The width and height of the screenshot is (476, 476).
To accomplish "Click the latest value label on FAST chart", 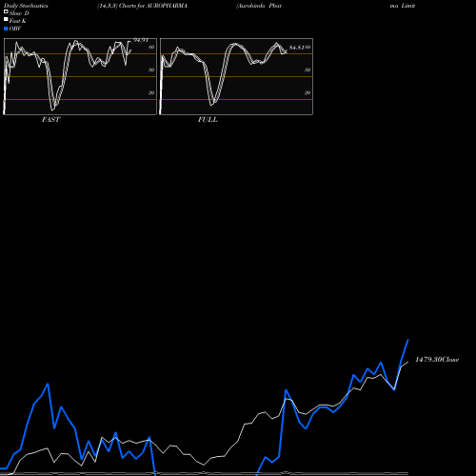I will coord(141,40).
